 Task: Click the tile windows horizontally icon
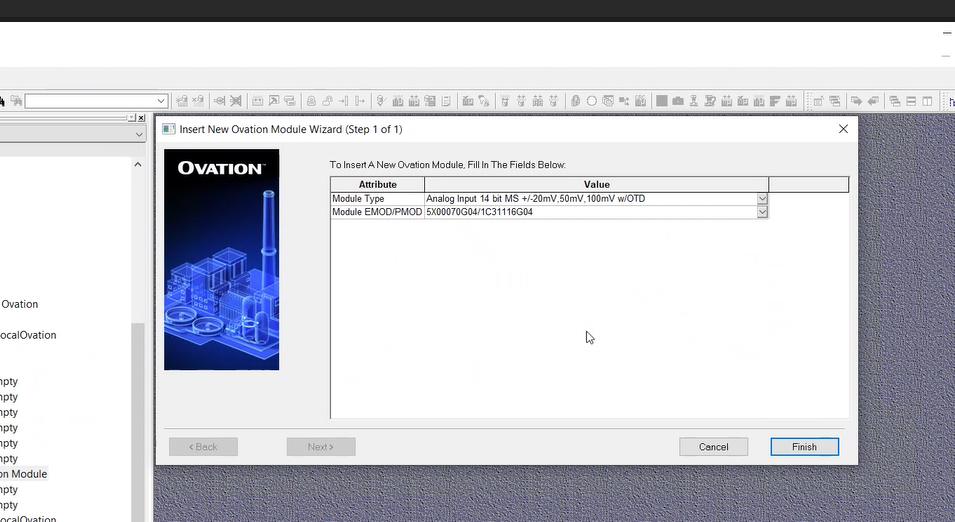[x=911, y=101]
